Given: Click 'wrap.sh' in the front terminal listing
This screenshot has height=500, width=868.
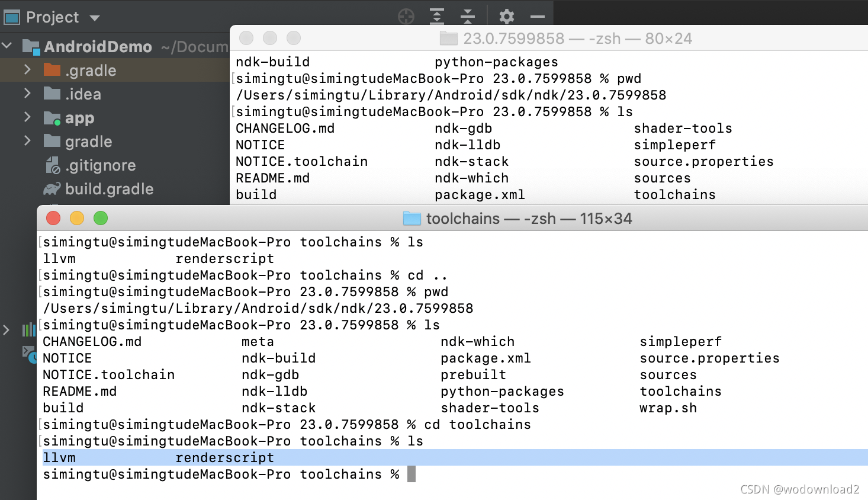Looking at the screenshot, I should point(668,408).
